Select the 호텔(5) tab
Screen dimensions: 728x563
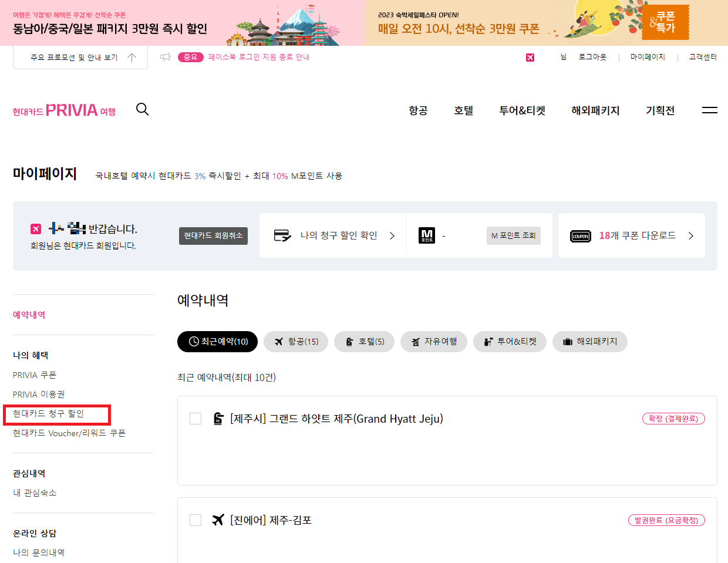365,342
